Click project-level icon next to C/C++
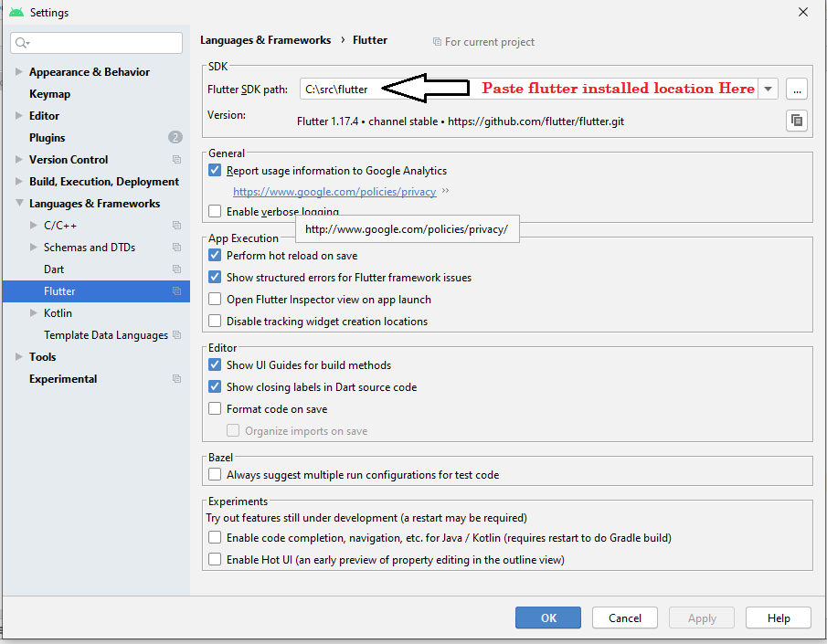This screenshot has height=644, width=827. tap(176, 226)
